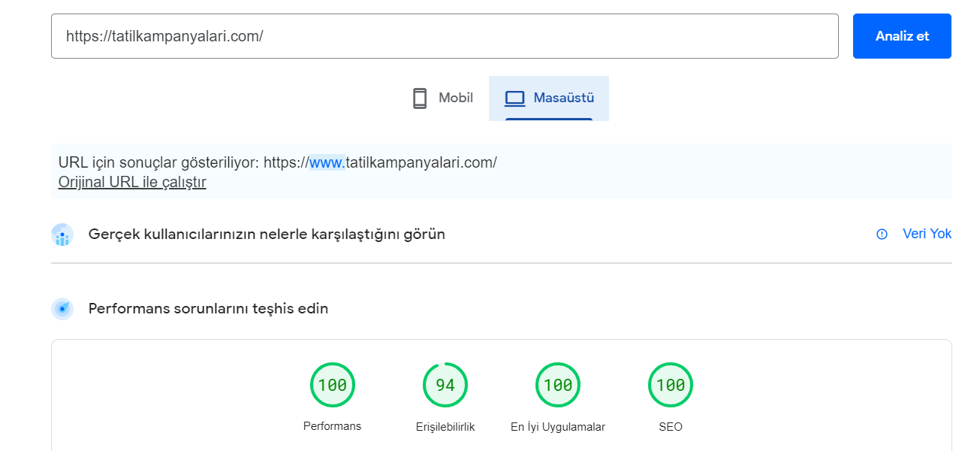Click the real users data icon
The image size is (980, 451).
62,235
